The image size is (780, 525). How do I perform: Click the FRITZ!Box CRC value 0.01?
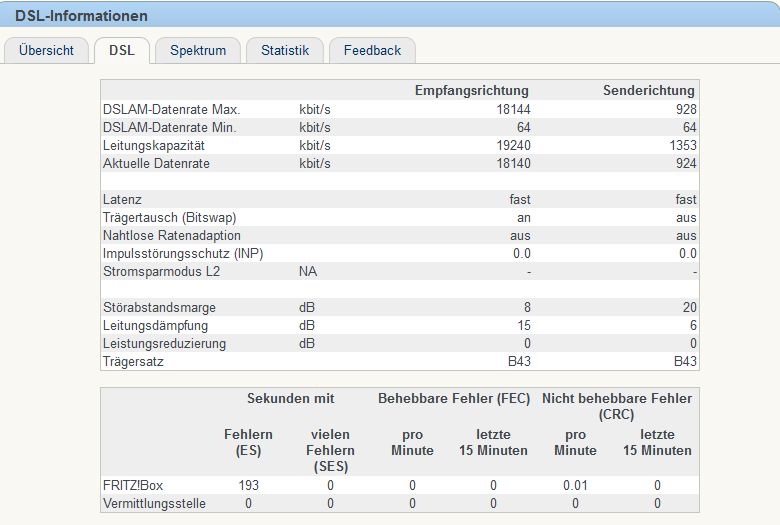pyautogui.click(x=575, y=486)
